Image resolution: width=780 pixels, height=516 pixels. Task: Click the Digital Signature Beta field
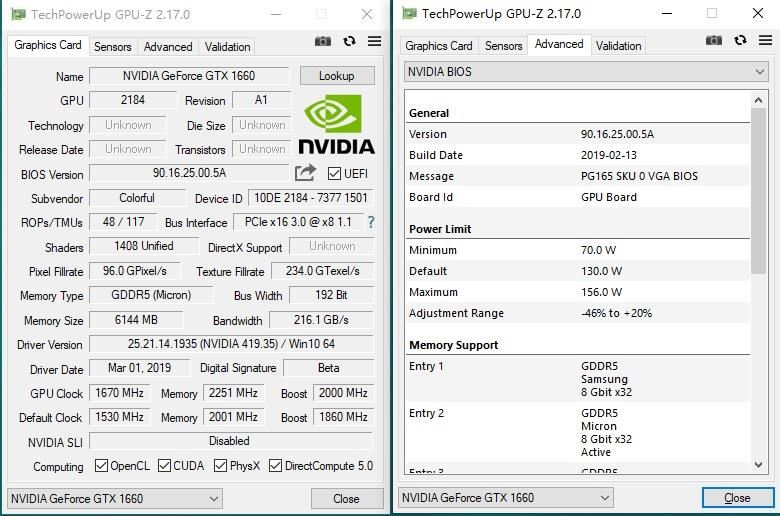tap(328, 368)
